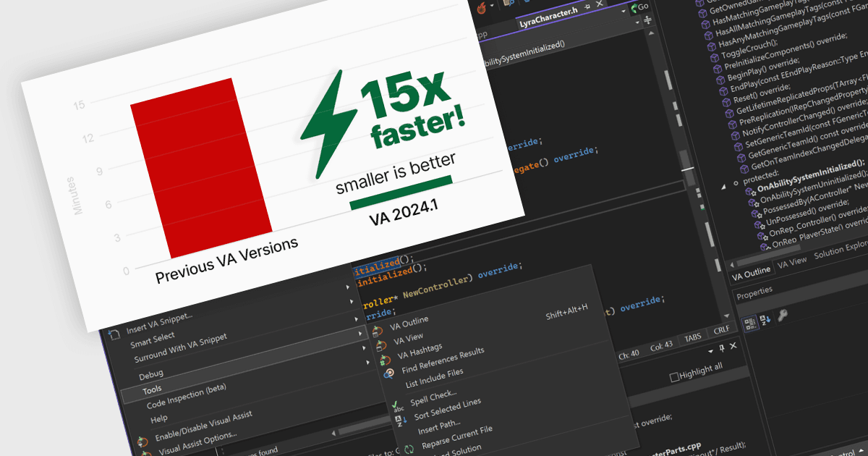Click the Enable/Disable Visual Assist tomato icon
868x456 pixels.
(x=142, y=440)
